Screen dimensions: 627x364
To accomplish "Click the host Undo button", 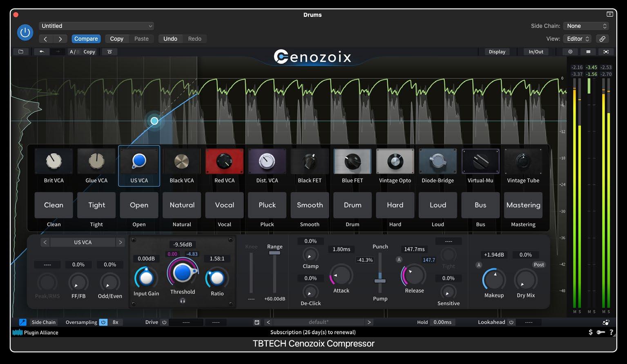I will click(170, 39).
